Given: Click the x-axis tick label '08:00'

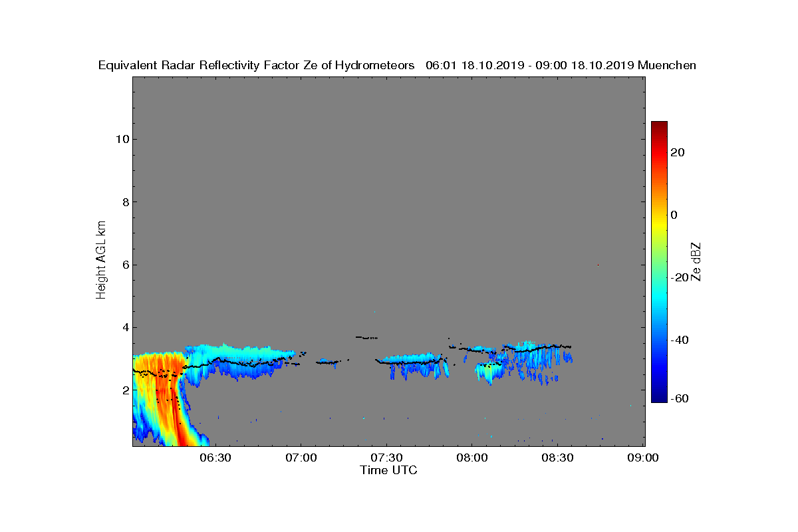Looking at the screenshot, I should click(472, 458).
